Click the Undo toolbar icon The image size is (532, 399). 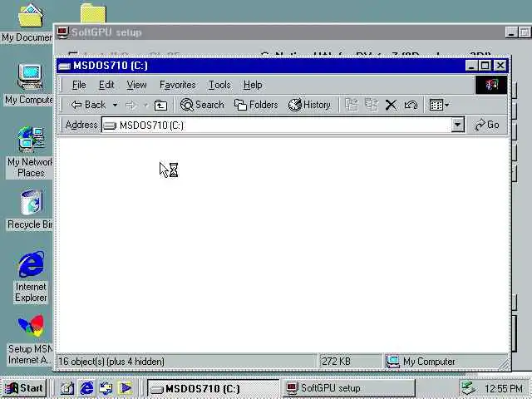(x=411, y=105)
